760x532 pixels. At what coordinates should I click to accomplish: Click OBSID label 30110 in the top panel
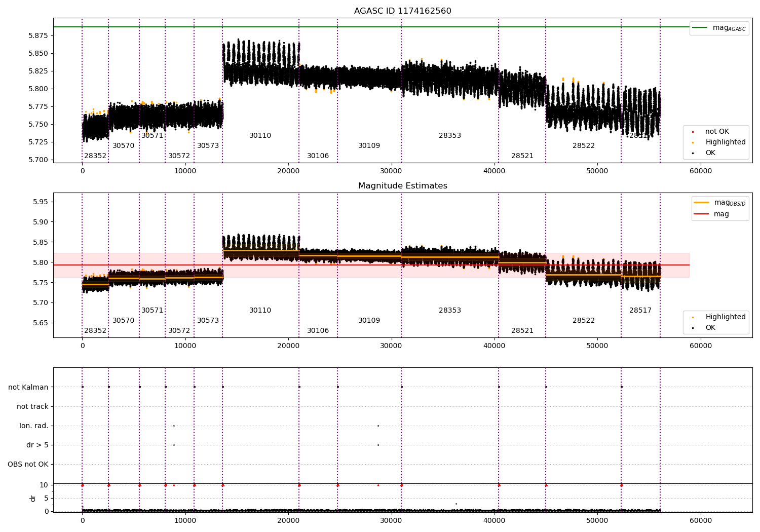(x=260, y=135)
